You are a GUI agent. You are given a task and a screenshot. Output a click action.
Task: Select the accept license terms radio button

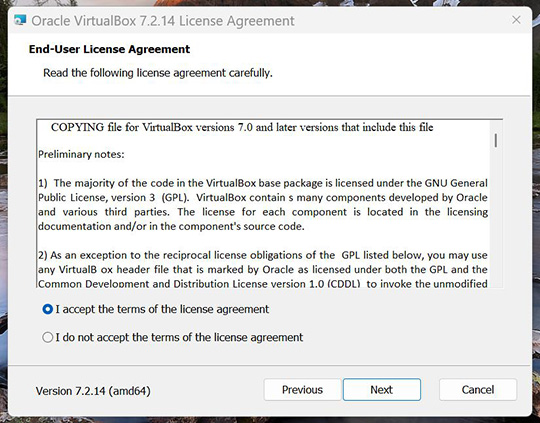pyautogui.click(x=48, y=309)
